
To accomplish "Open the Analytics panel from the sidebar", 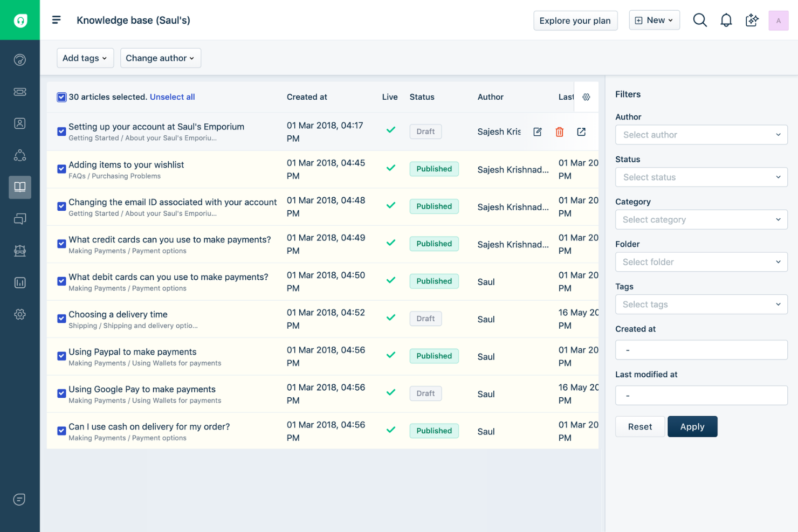I will (19, 282).
